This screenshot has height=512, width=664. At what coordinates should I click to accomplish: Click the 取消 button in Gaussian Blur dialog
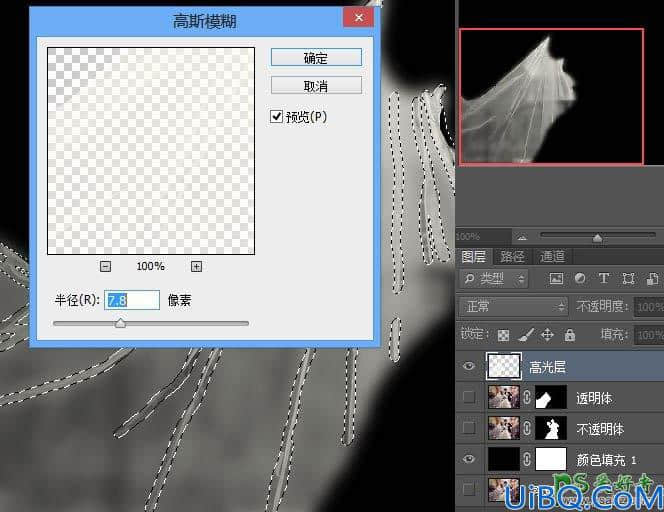tap(316, 86)
